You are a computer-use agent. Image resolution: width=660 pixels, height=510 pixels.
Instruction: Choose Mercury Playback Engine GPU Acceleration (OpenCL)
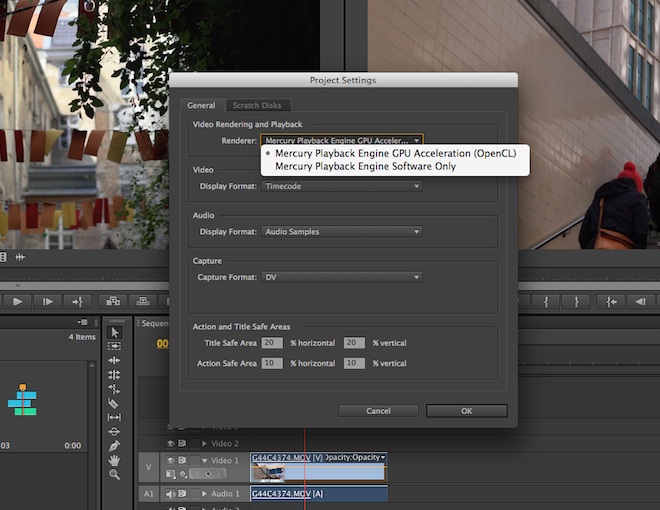pyautogui.click(x=395, y=153)
